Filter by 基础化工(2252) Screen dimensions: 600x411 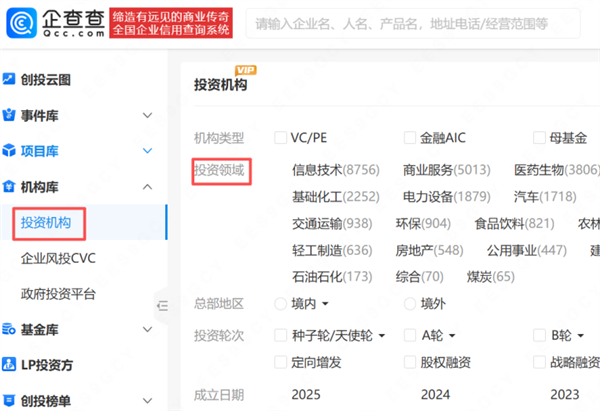point(336,197)
